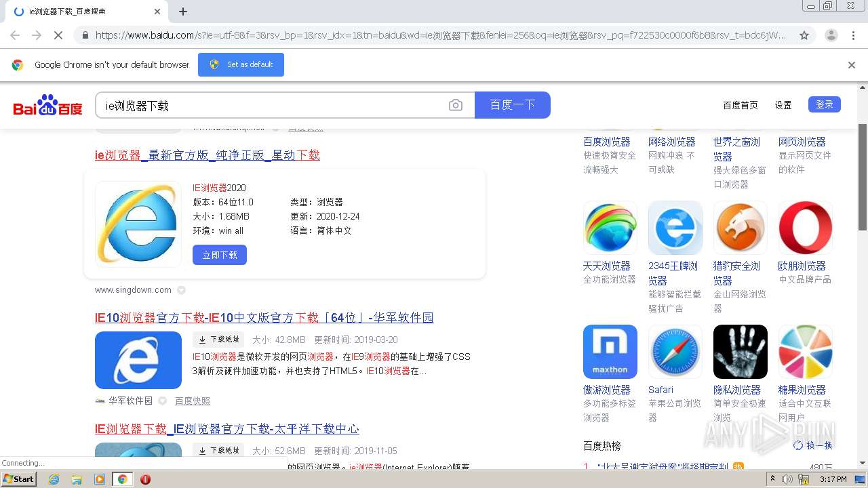This screenshot has width=868, height=488.
Task: Open 设置 settings menu
Action: tap(783, 105)
